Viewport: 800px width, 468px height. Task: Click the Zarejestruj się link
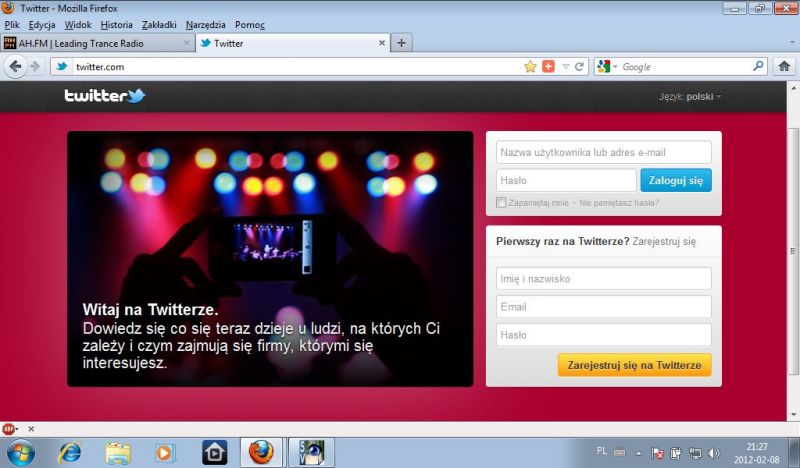[x=664, y=241]
